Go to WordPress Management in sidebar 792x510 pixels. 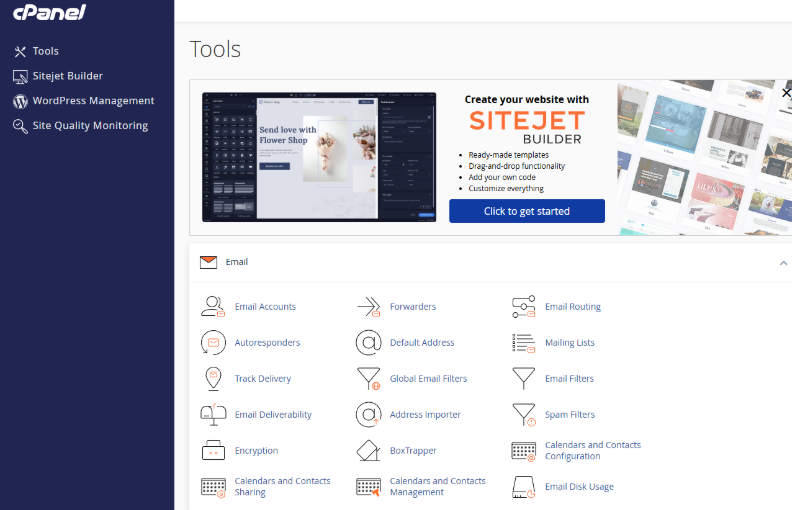pyautogui.click(x=93, y=101)
